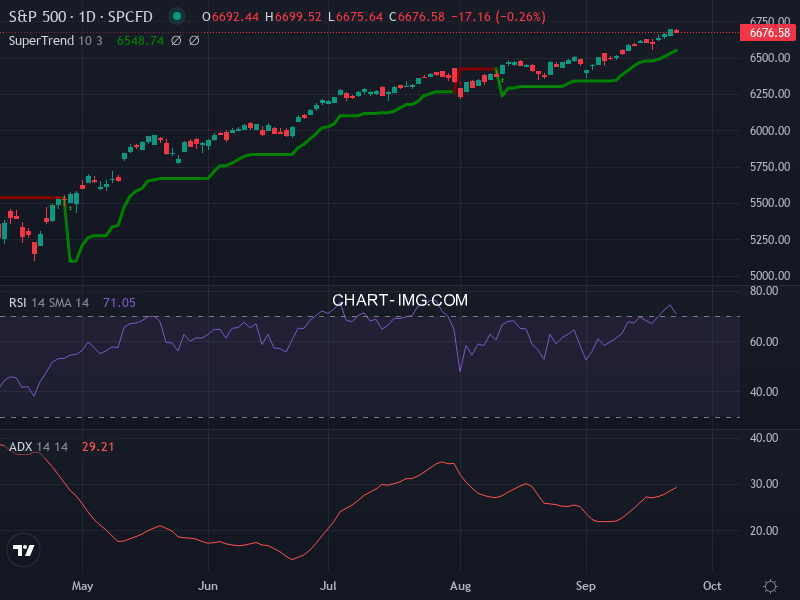Click the TradingView logo icon
The height and width of the screenshot is (600, 800).
24,550
